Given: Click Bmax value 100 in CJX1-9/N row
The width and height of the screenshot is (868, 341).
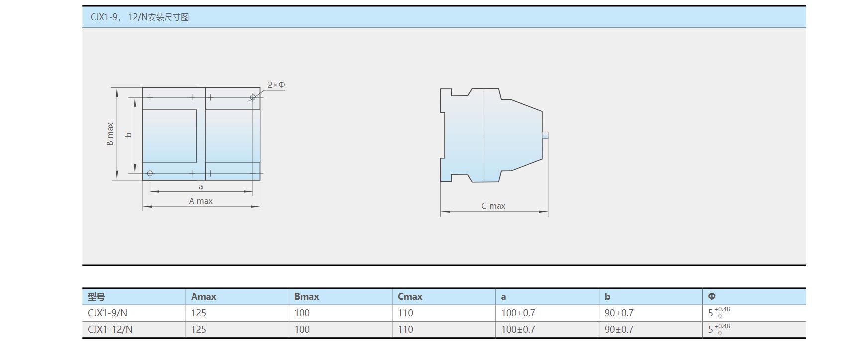Looking at the screenshot, I should click(x=302, y=313).
